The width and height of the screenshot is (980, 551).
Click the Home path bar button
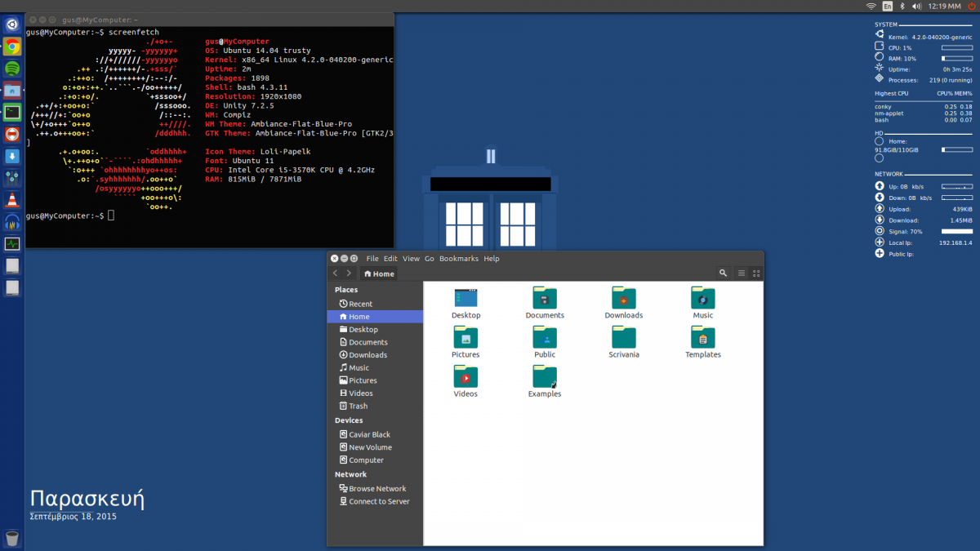[379, 273]
